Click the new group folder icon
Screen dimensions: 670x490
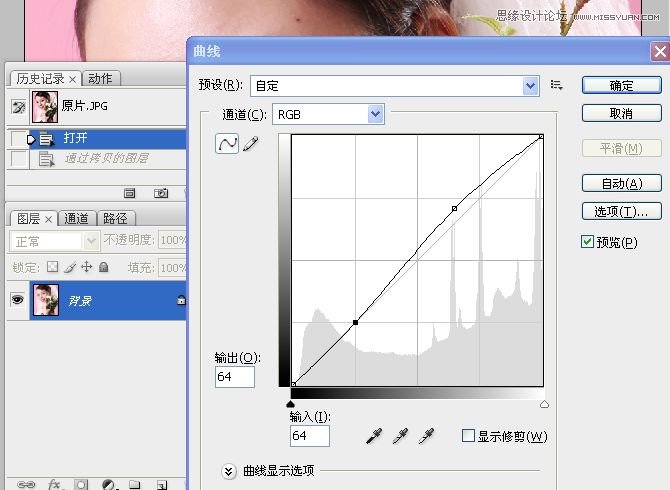click(x=135, y=484)
